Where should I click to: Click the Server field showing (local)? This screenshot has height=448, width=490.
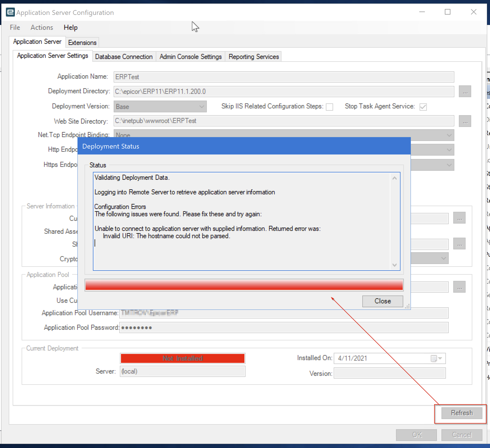(182, 371)
